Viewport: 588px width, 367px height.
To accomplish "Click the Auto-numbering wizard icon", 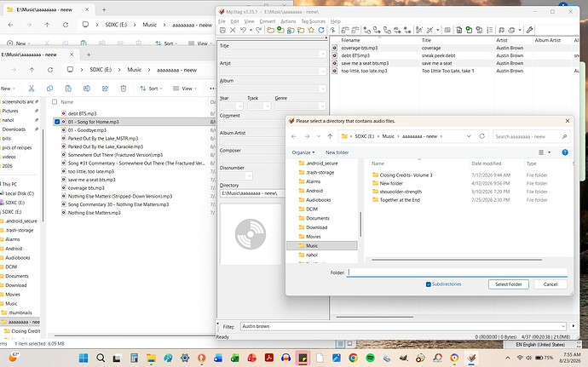I will pos(490,30).
